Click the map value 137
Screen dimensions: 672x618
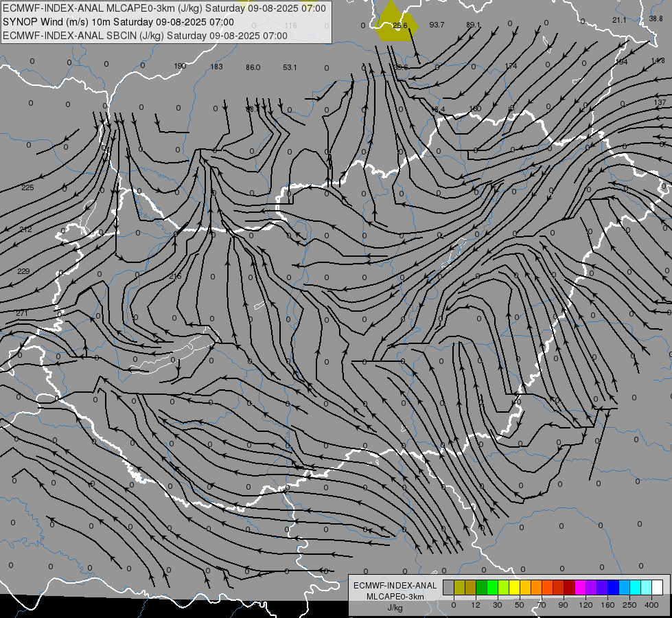pyautogui.click(x=660, y=102)
